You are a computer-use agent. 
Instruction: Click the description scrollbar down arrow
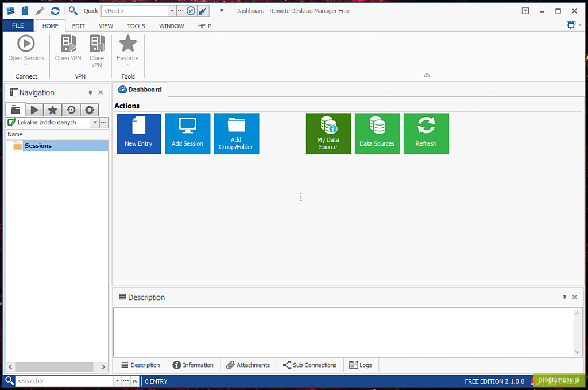click(x=578, y=352)
